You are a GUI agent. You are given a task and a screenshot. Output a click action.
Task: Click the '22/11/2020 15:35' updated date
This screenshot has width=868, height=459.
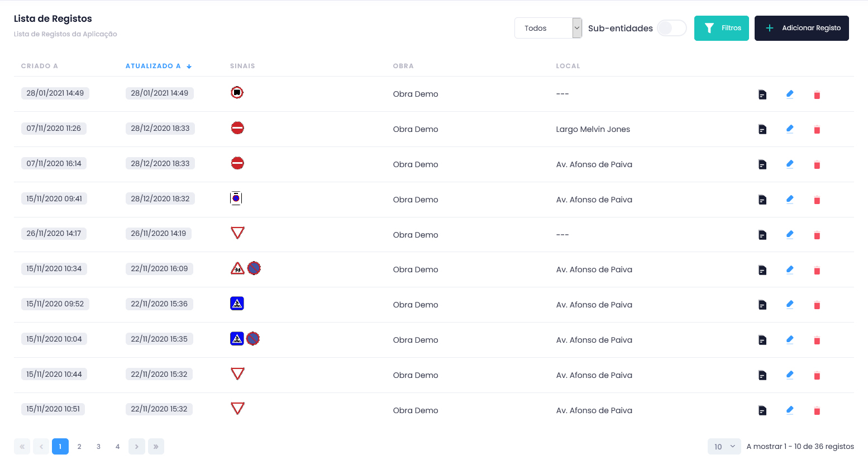pos(159,339)
